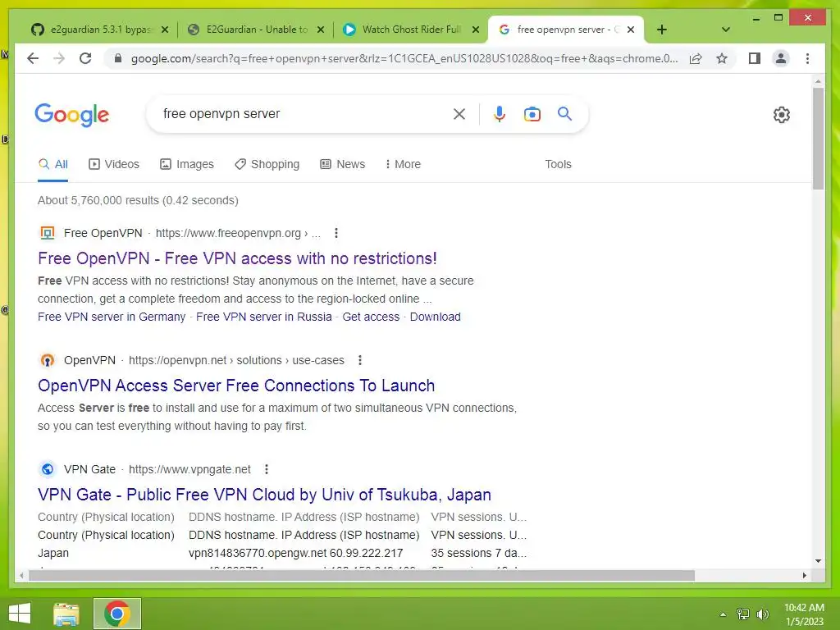840x630 pixels.
Task: Open the Chrome three-dot menu
Action: click(807, 58)
